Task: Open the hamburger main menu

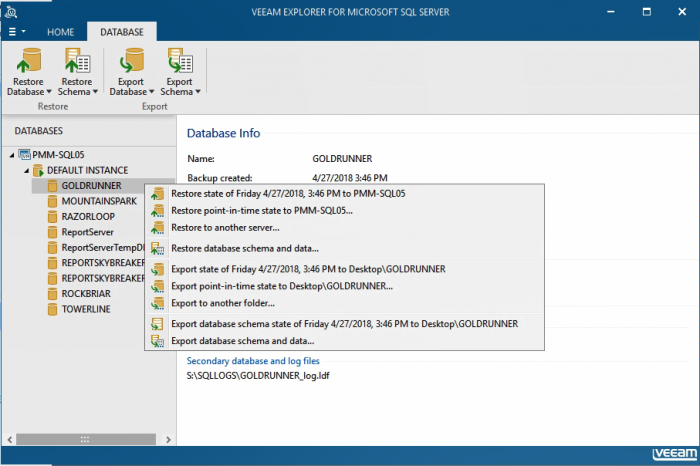Action: pos(17,32)
